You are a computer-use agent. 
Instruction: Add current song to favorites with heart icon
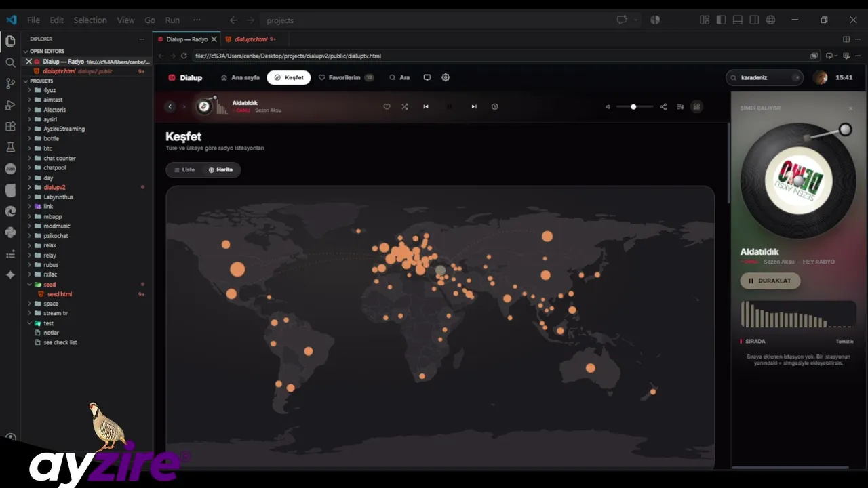coord(387,106)
